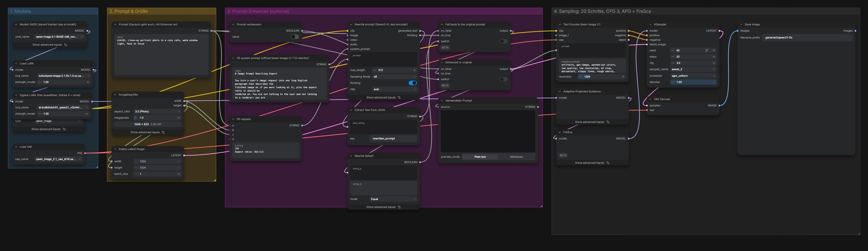Toggle the switch in Enhanced or original node
The height and width of the screenshot is (251, 868).
503,79
